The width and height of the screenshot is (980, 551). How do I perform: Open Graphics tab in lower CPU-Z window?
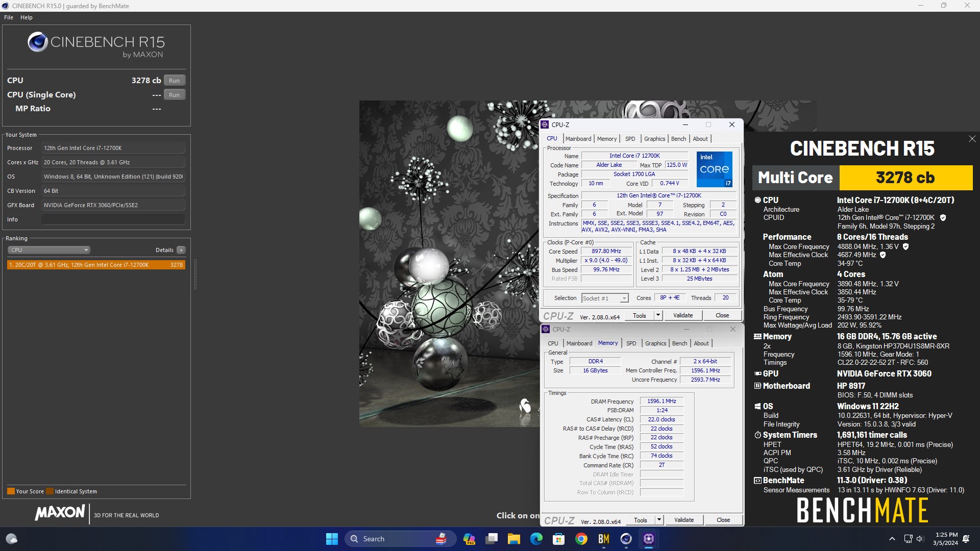(655, 343)
